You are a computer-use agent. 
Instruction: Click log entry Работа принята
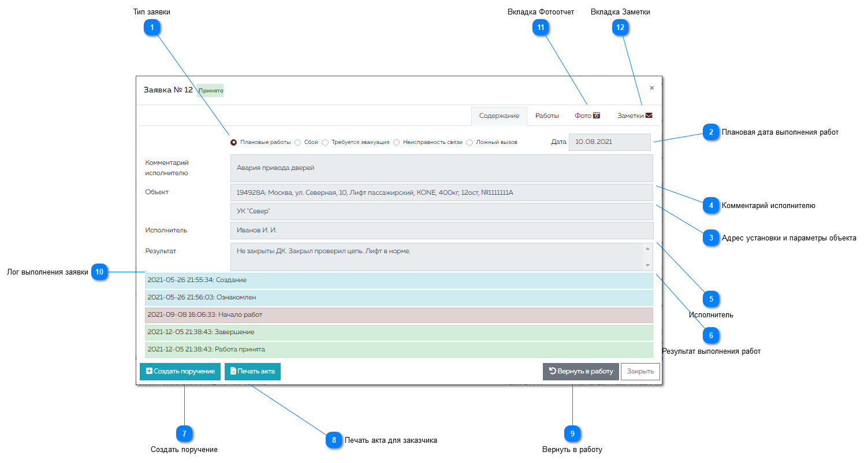[x=399, y=350]
